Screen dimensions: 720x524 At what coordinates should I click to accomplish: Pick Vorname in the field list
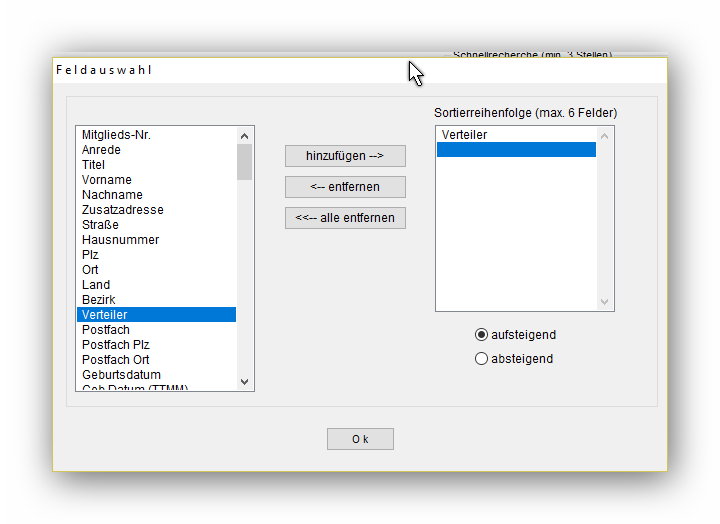point(107,180)
